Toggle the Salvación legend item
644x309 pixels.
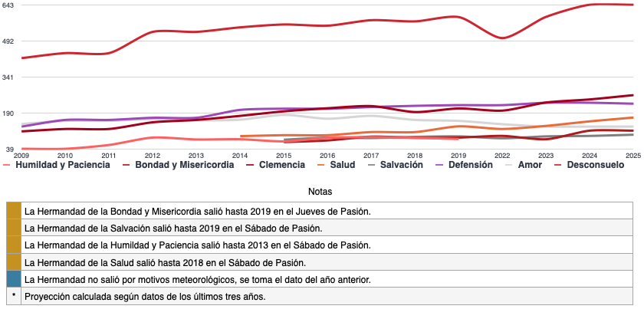[x=400, y=165]
